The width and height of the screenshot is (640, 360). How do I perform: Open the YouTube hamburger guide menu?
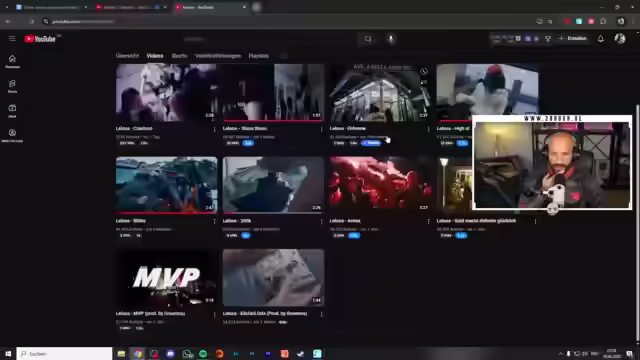click(12, 38)
